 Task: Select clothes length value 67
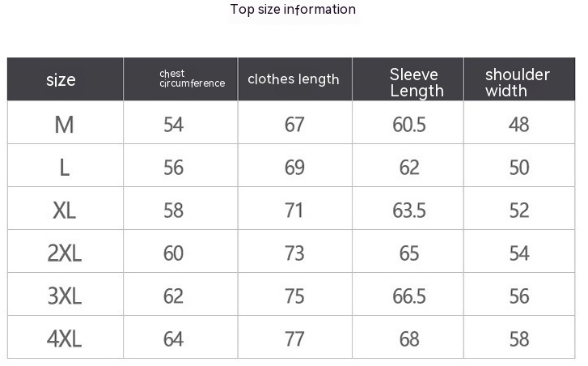[x=294, y=125]
